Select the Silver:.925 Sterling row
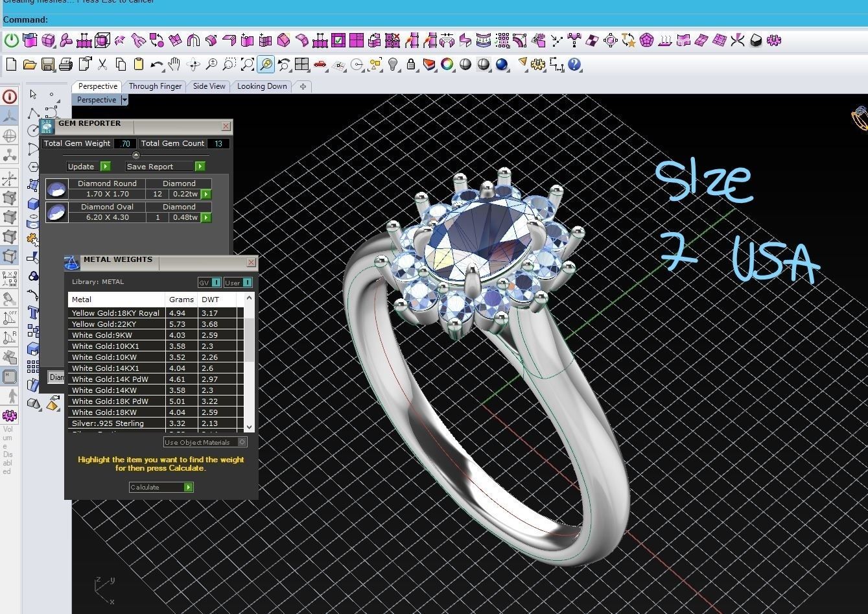The image size is (868, 614). click(156, 423)
